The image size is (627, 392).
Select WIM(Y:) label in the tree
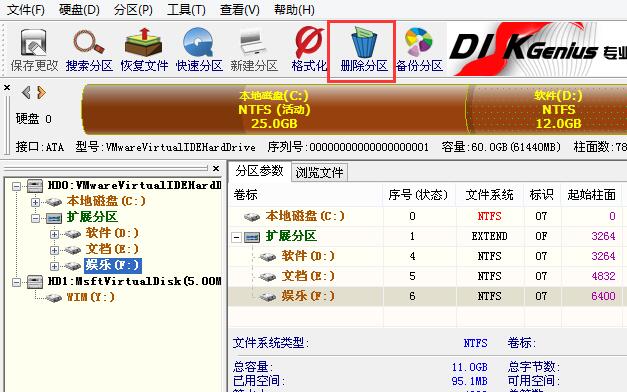point(90,297)
